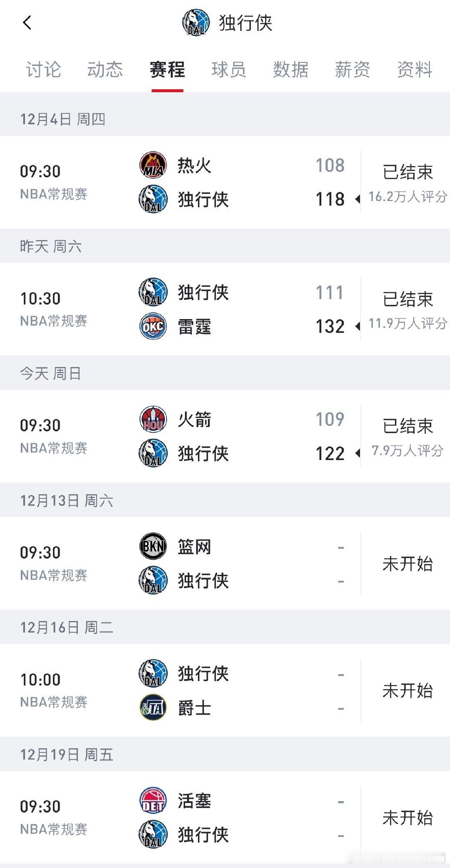Open the 数据 tab
Viewport: 450px width, 868px height.
pyautogui.click(x=290, y=70)
